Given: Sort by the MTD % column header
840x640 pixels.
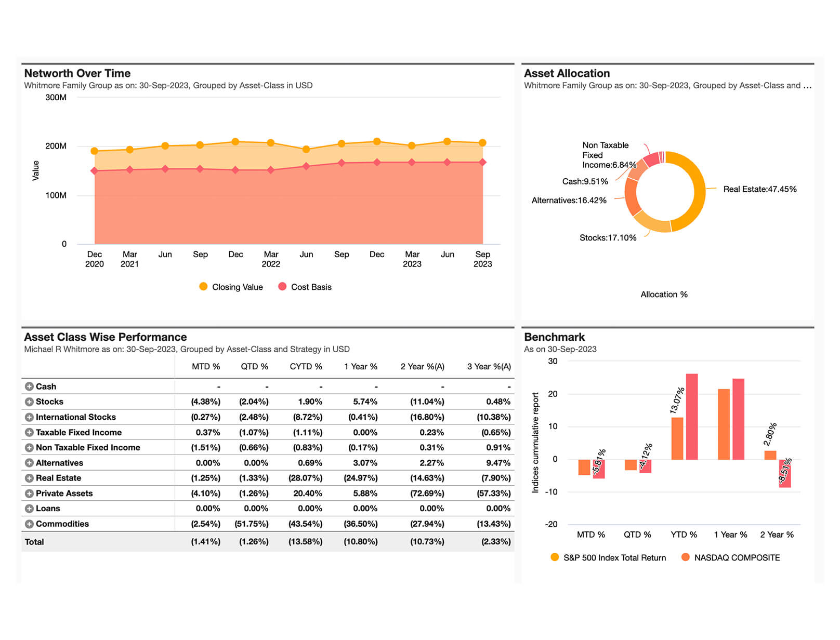Looking at the screenshot, I should coord(206,367).
